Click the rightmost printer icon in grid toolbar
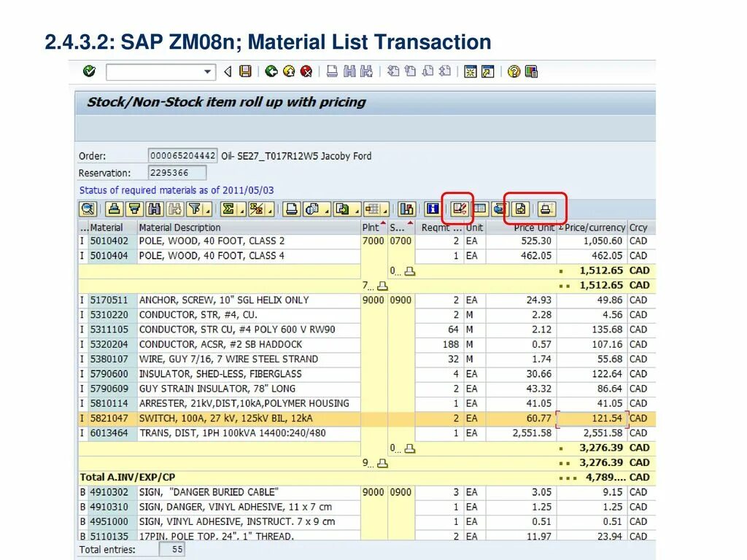 pos(546,209)
